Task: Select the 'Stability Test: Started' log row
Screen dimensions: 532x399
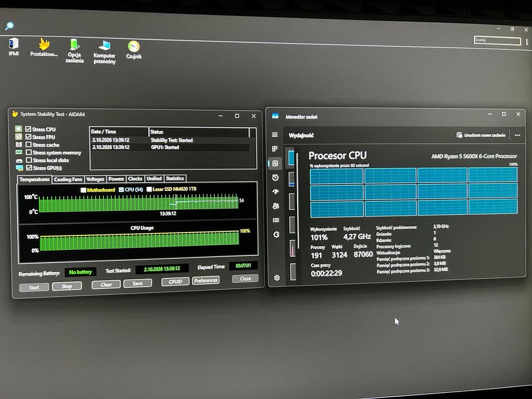Action: click(170, 140)
